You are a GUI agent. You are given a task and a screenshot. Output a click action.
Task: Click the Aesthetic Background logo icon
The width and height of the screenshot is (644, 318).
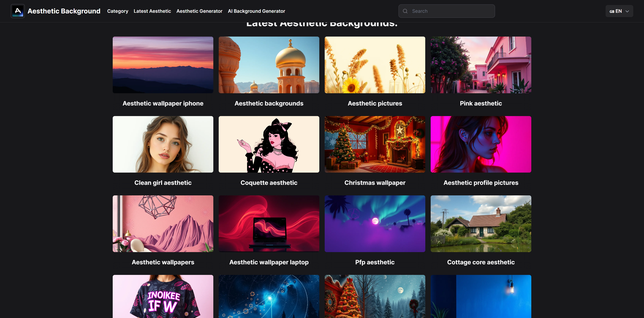(x=17, y=11)
